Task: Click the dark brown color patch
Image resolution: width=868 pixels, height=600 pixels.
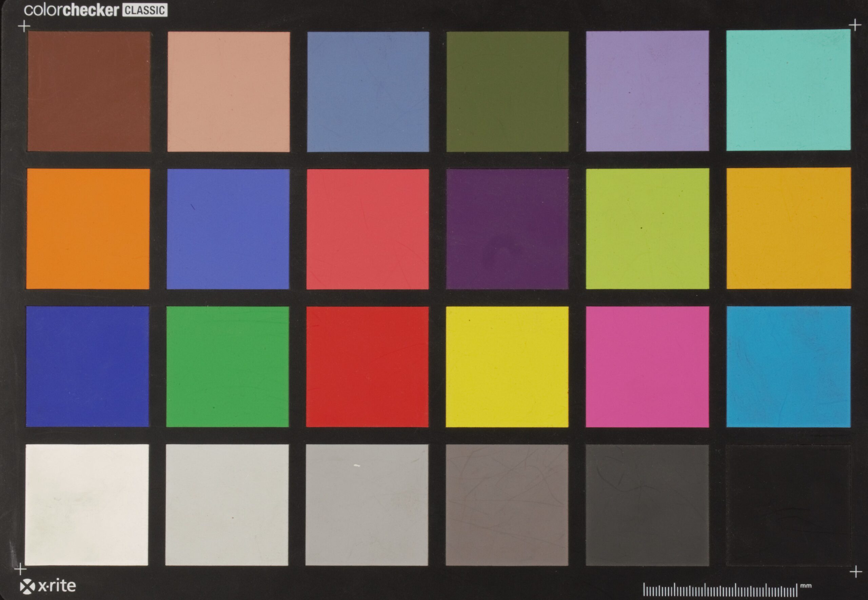Action: [89, 91]
